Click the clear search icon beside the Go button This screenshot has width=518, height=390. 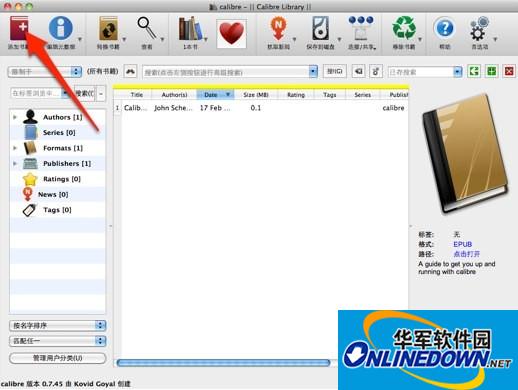pyautogui.click(x=359, y=71)
